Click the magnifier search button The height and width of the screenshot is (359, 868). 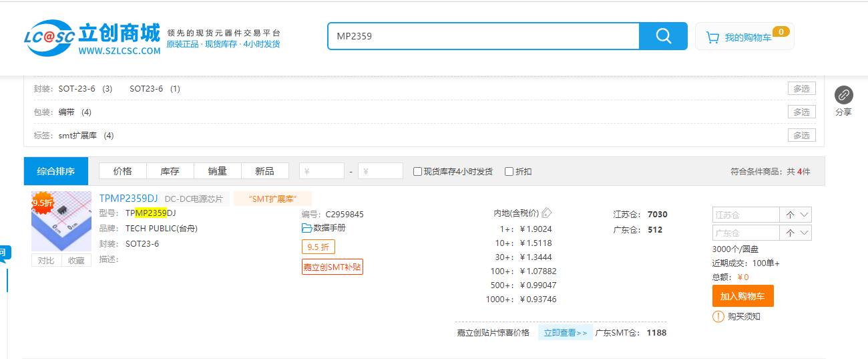coord(663,36)
